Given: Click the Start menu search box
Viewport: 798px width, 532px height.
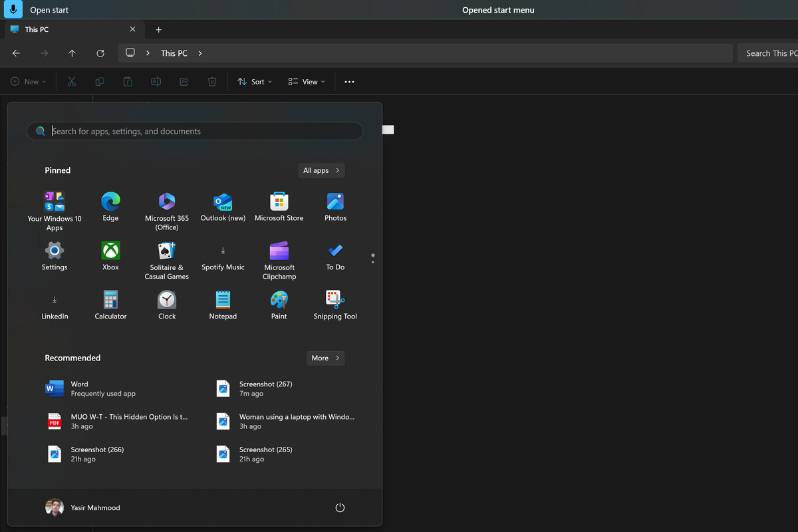Looking at the screenshot, I should [x=195, y=131].
